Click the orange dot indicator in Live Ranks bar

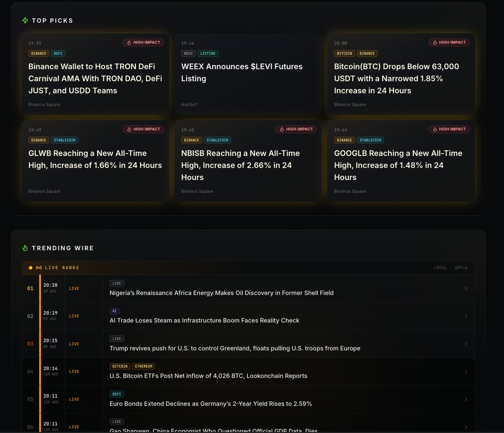pyautogui.click(x=31, y=268)
